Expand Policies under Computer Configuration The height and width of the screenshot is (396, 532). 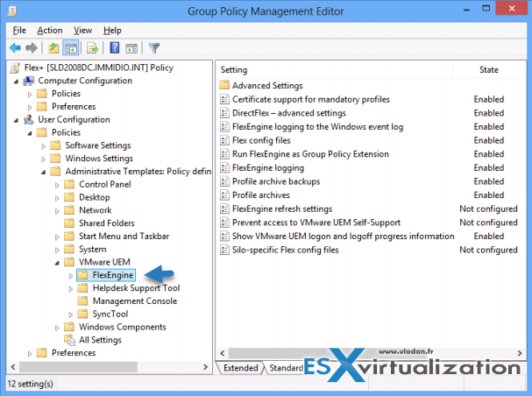tap(30, 95)
